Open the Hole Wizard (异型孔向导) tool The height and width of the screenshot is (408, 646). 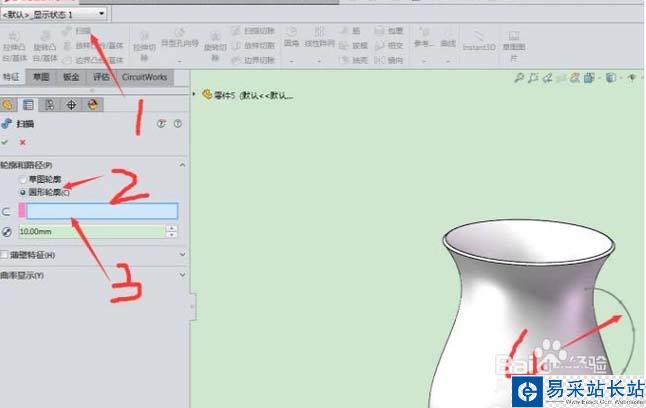point(179,38)
